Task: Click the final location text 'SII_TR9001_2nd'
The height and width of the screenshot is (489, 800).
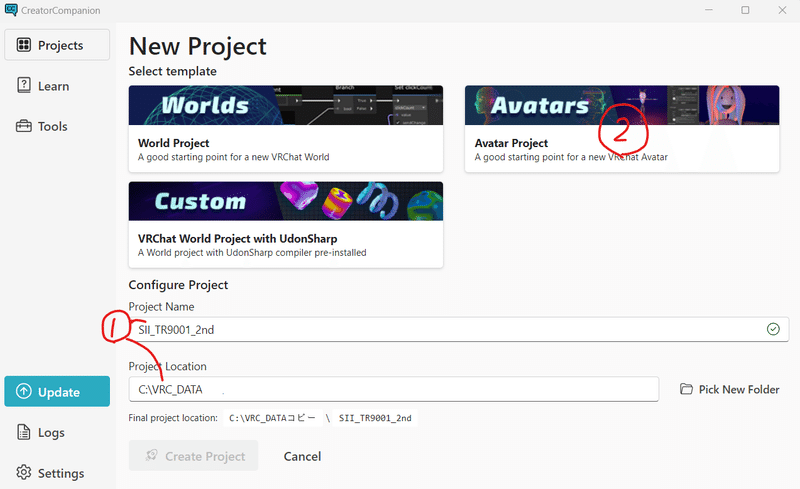Action: [375, 418]
